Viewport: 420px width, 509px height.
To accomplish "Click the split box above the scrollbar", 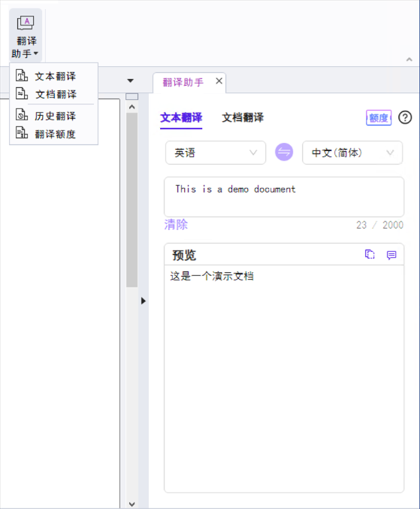I will coord(132,96).
